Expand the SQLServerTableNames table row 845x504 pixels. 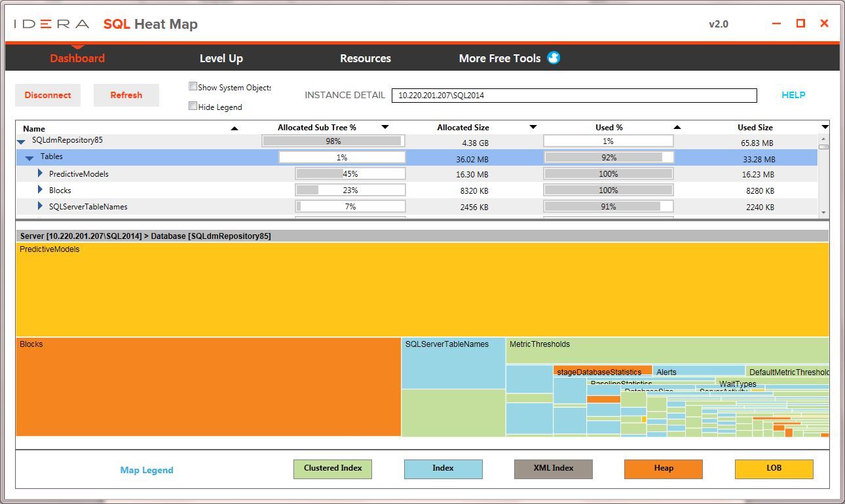pyautogui.click(x=40, y=206)
